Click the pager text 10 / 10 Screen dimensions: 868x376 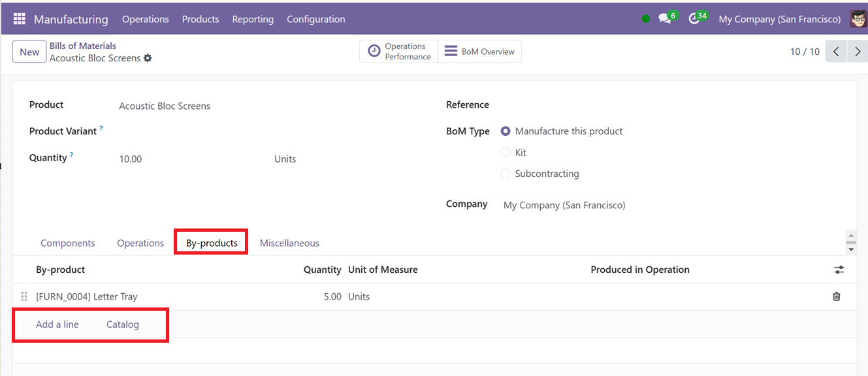point(805,52)
